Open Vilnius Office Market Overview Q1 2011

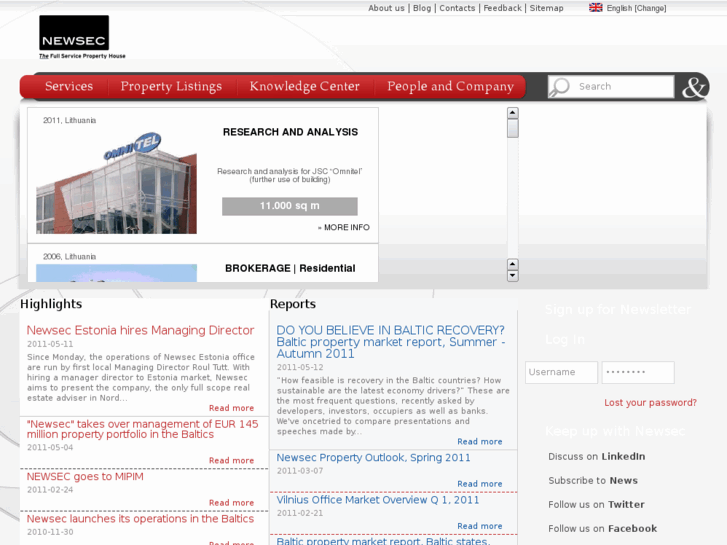point(378,500)
